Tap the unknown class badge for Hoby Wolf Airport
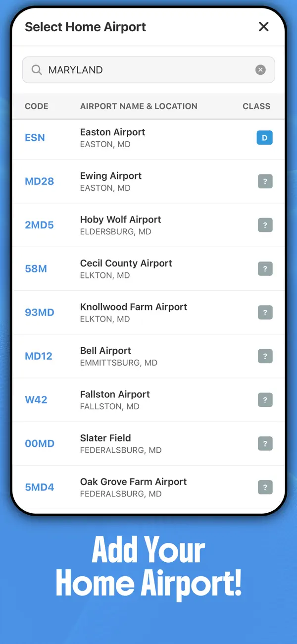The height and width of the screenshot is (644, 297). 265,225
